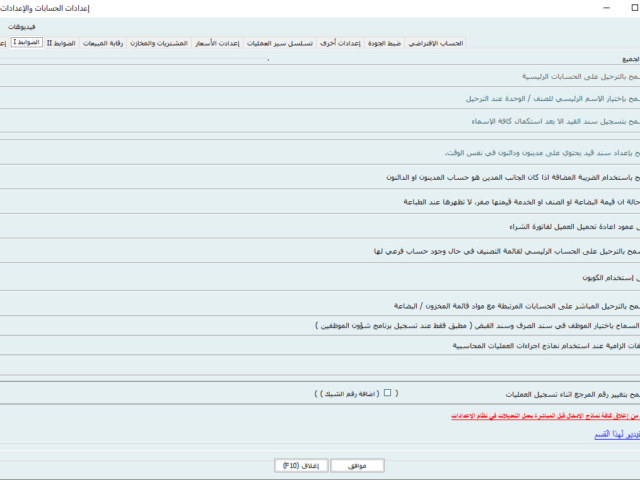Open the فيديوهات menu

[22, 27]
